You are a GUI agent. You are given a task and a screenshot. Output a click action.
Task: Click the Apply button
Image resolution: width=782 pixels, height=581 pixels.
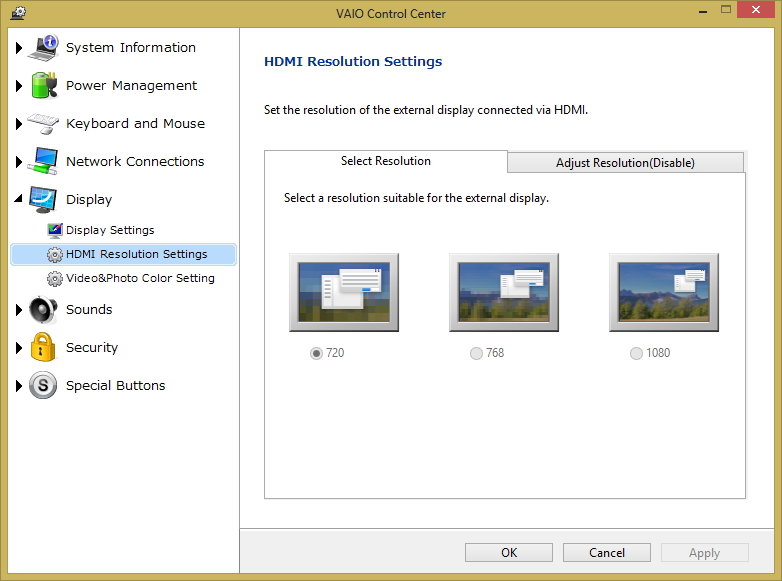pos(704,553)
